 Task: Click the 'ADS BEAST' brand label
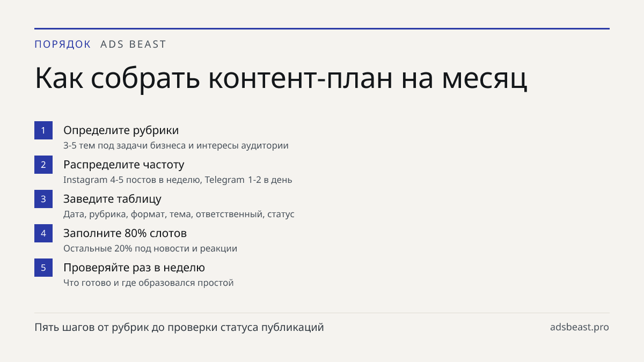(x=134, y=45)
